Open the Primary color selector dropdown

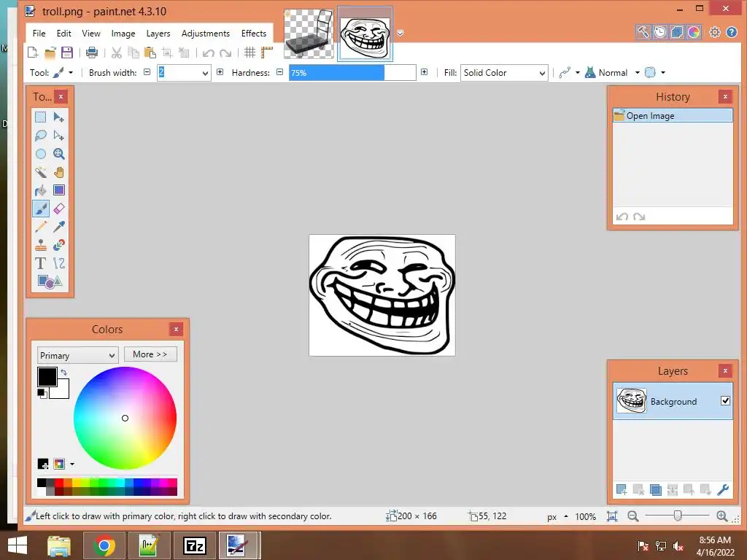pos(77,355)
